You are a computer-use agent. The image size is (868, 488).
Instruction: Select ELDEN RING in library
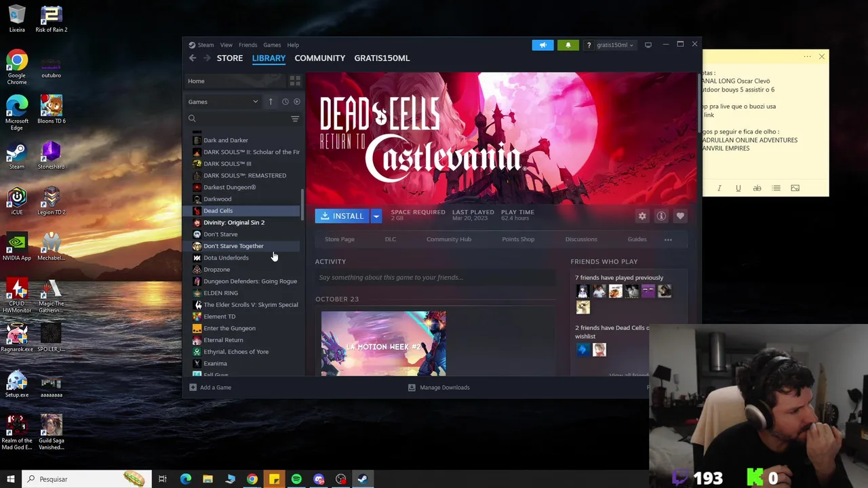(x=221, y=293)
